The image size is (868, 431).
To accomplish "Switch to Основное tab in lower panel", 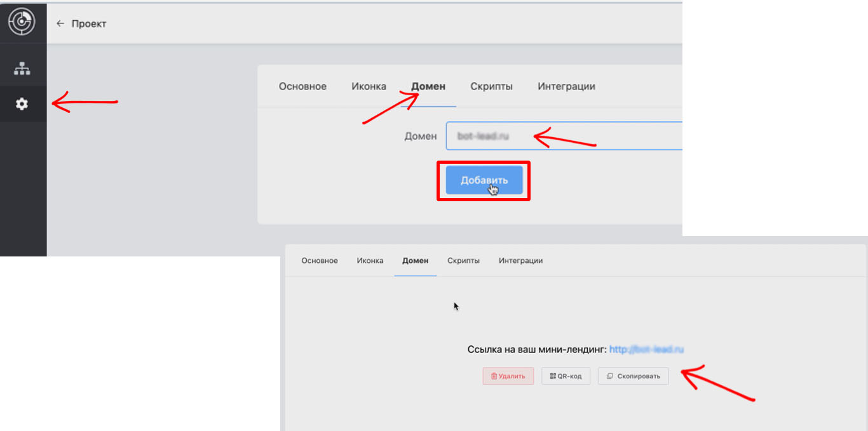I will click(320, 260).
